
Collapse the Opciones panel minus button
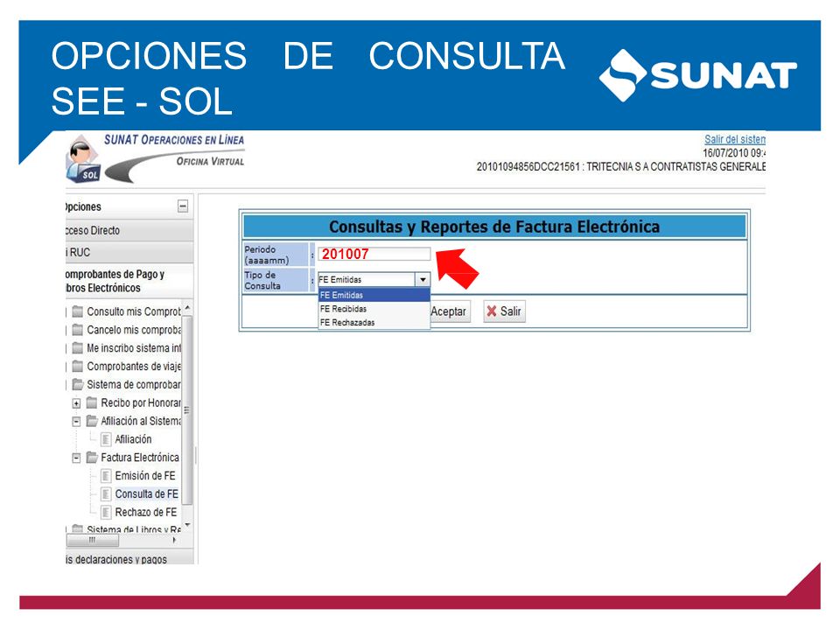[183, 206]
